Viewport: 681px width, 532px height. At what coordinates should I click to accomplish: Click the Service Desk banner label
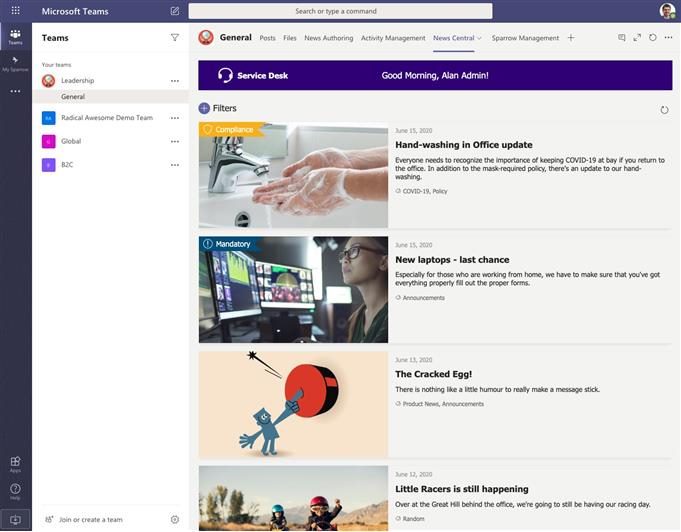point(262,76)
